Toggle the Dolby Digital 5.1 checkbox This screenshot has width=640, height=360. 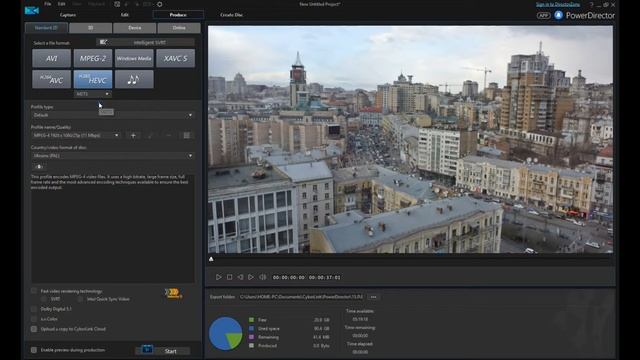point(34,309)
